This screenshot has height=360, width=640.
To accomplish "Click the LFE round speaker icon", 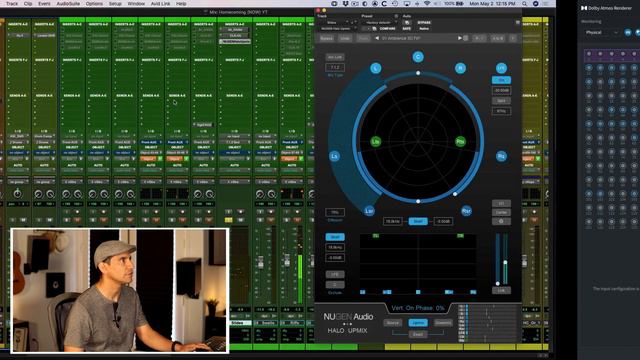I will 501,68.
